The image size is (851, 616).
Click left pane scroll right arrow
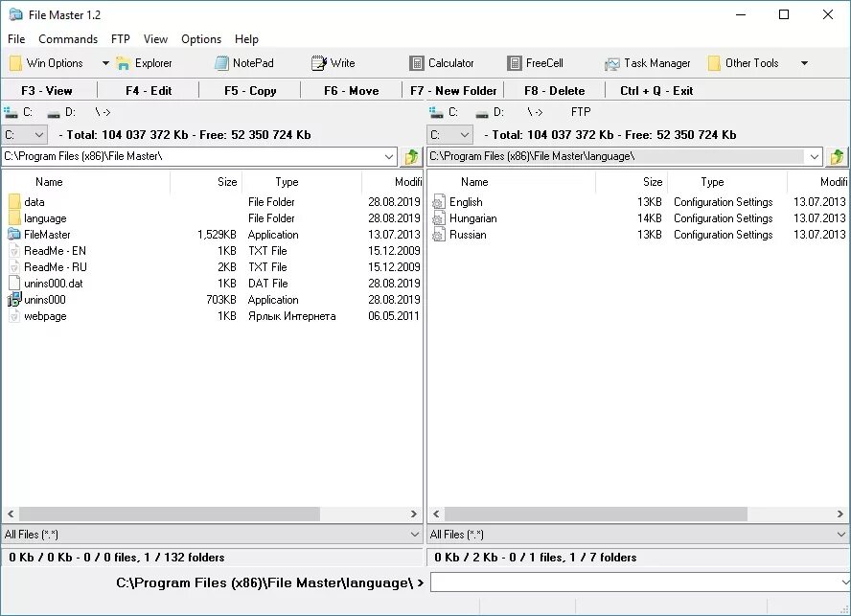click(414, 513)
